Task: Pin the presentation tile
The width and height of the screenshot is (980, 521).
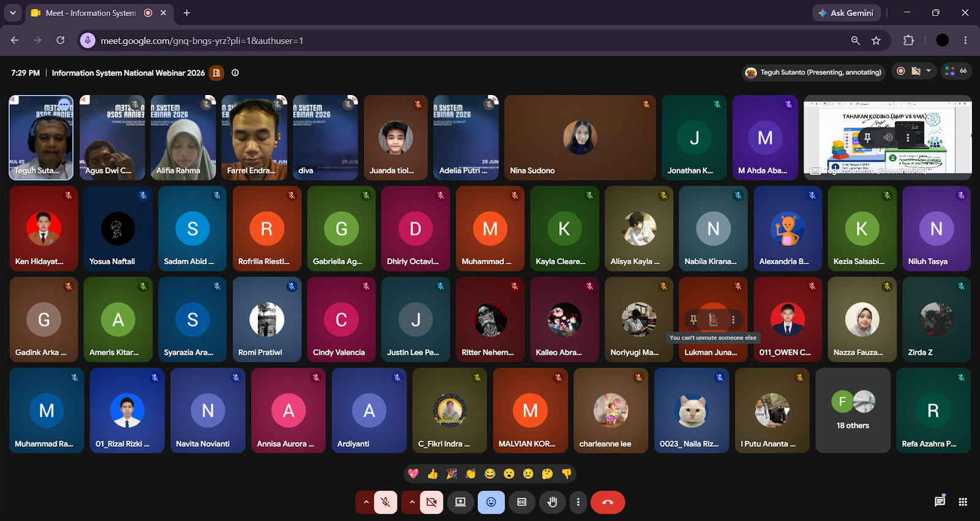Action: click(x=868, y=138)
